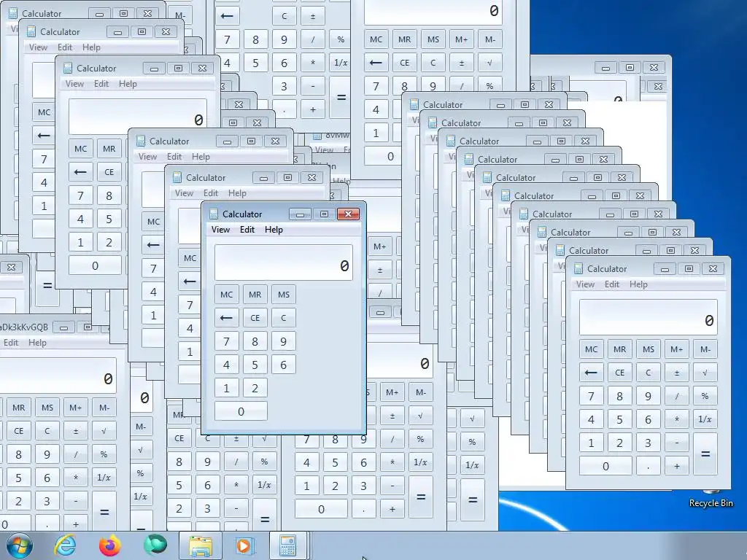Select the Recycle Bin desktop label
The width and height of the screenshot is (747, 560).
click(711, 503)
